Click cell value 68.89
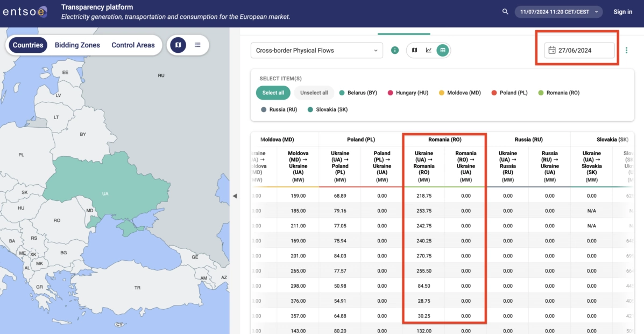The width and height of the screenshot is (644, 334). (340, 196)
